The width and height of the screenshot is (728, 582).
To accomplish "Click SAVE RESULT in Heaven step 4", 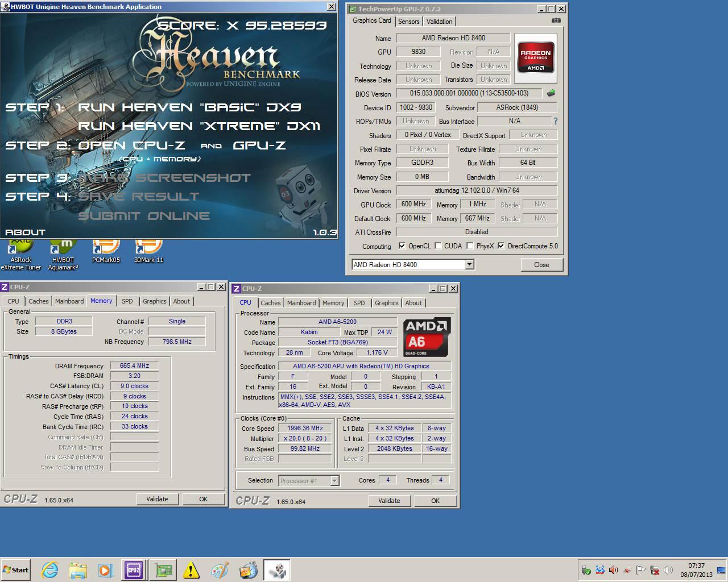I will 139,197.
